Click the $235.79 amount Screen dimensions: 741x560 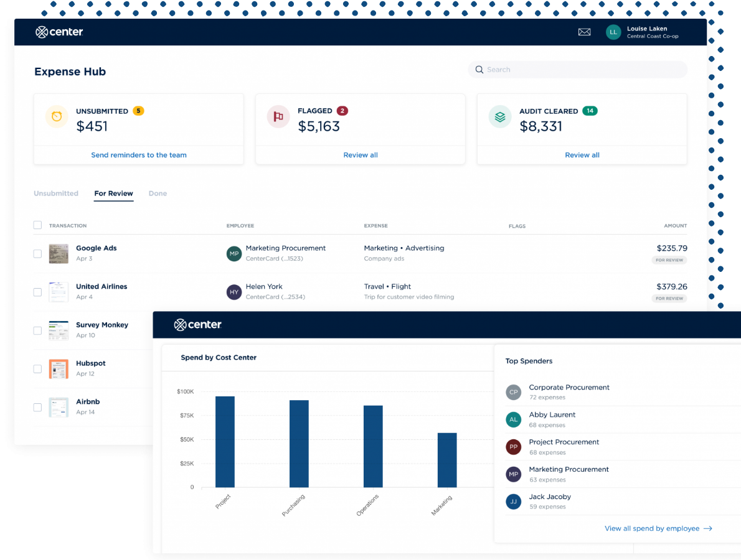pyautogui.click(x=671, y=248)
